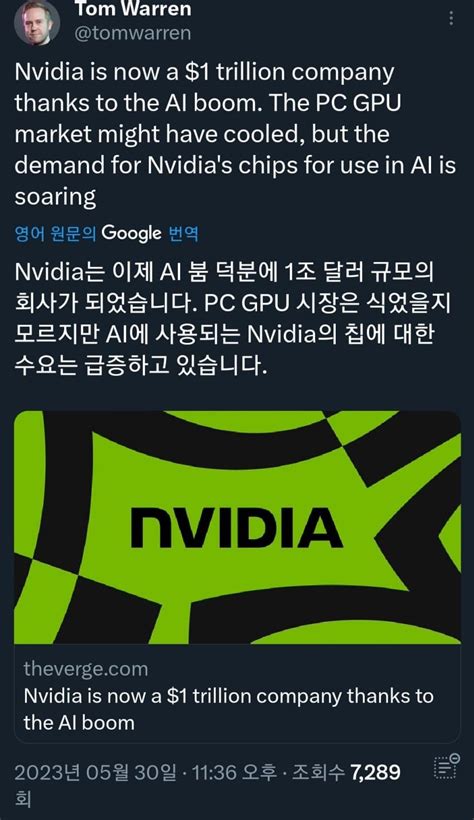Select the Korean translated tweet text
The image size is (474, 820).
[x=232, y=318]
